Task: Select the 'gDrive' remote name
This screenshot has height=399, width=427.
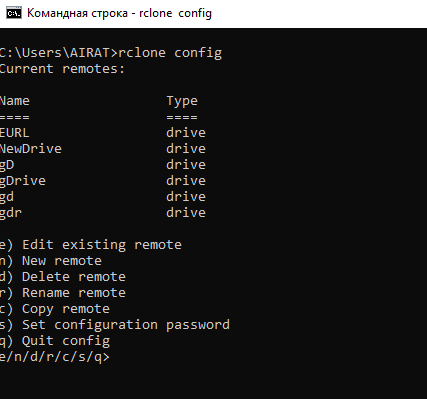Action: click(x=23, y=181)
